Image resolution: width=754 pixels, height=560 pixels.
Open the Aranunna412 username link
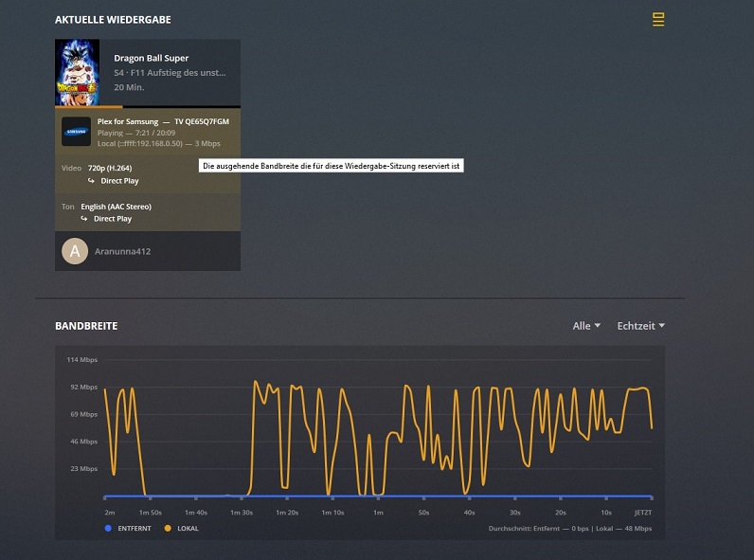click(122, 251)
